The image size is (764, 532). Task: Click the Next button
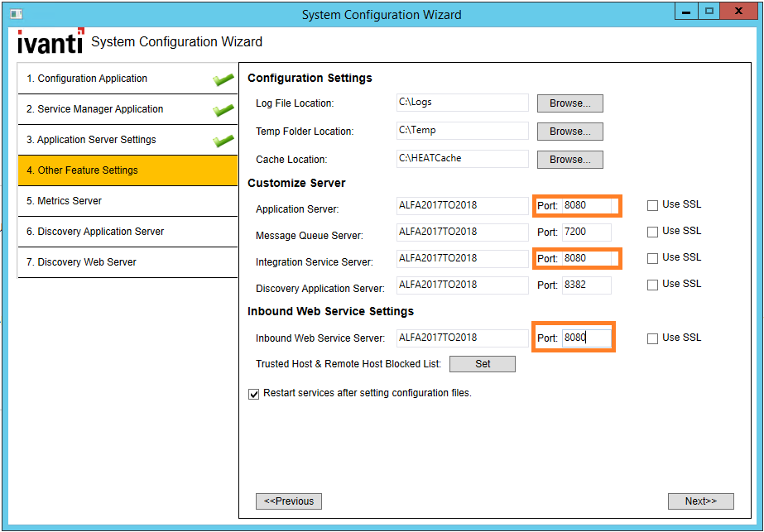700,501
